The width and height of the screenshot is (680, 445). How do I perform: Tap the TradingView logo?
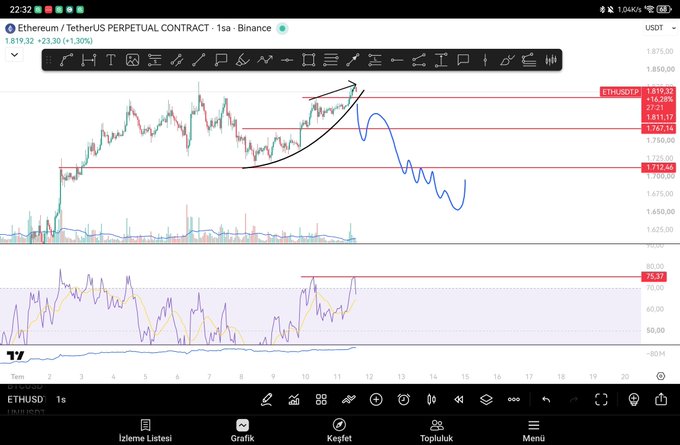(16, 356)
